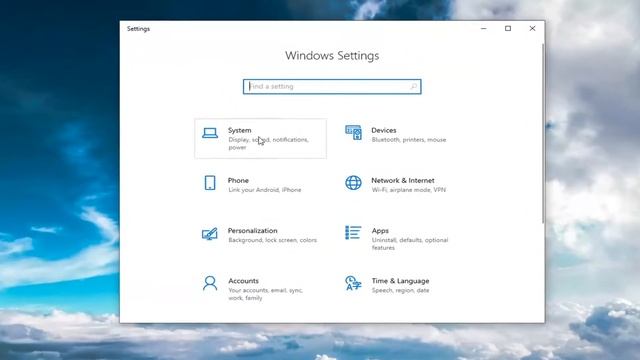Open Personalization heading

[x=253, y=231]
